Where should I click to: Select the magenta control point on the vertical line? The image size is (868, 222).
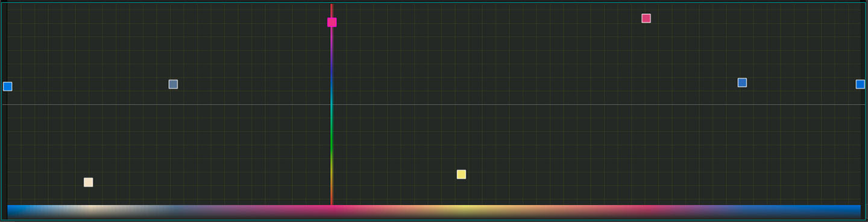coord(332,22)
